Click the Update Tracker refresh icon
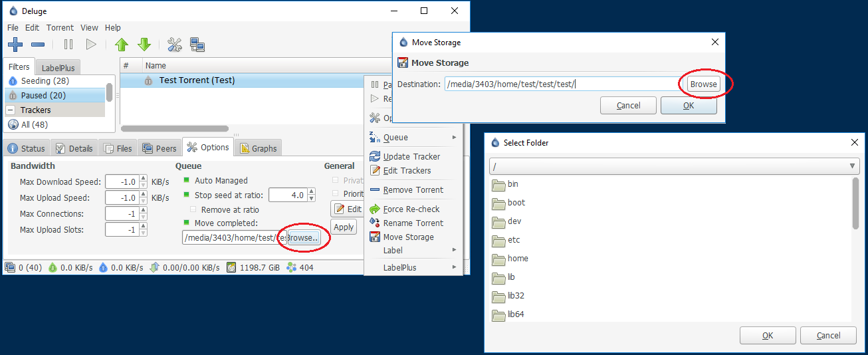 click(375, 157)
